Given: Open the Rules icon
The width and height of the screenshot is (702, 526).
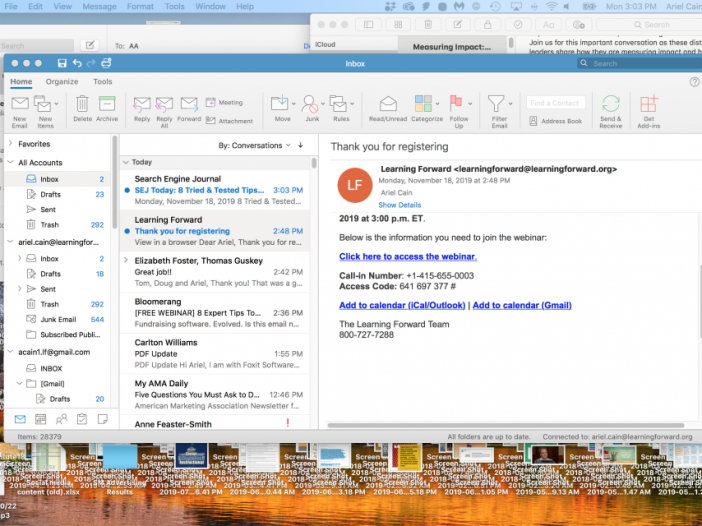Looking at the screenshot, I should point(338,103).
